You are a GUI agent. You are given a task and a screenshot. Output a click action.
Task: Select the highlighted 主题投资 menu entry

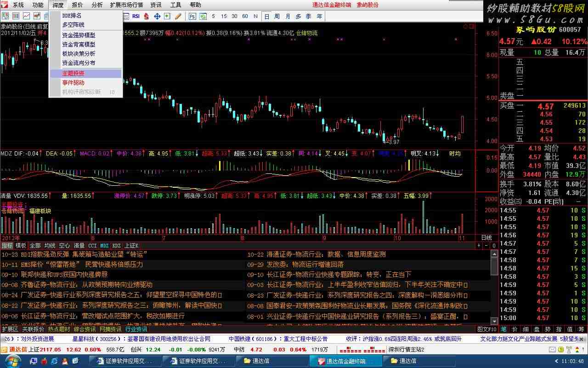tap(85, 74)
